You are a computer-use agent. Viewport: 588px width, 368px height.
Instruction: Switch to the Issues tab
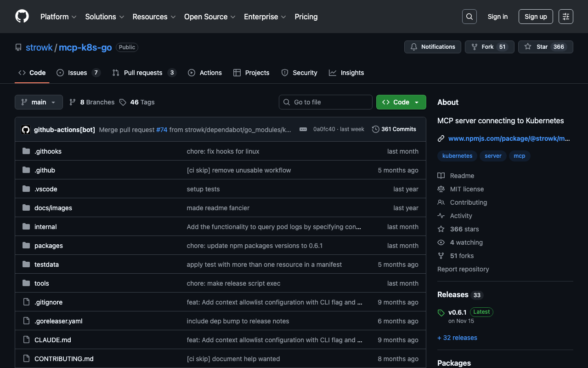pyautogui.click(x=78, y=73)
